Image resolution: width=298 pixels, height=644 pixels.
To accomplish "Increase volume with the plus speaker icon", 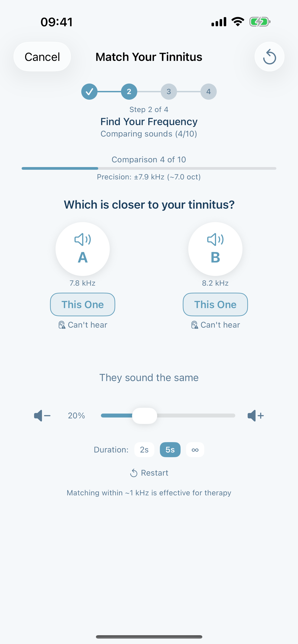I will (255, 415).
